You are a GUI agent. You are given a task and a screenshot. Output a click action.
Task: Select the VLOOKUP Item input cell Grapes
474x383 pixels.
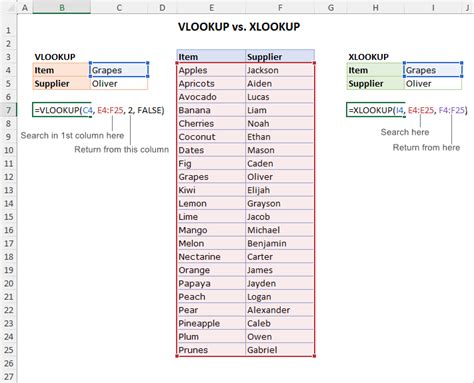[119, 70]
